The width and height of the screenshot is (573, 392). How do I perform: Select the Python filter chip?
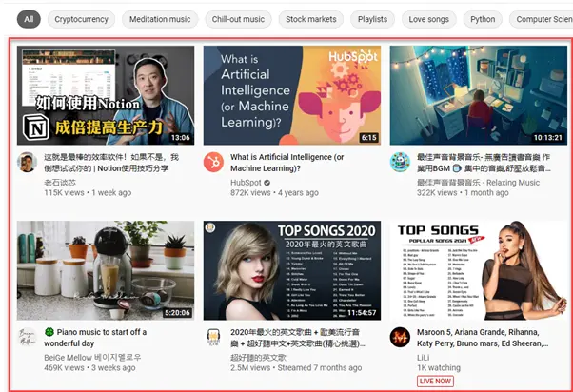click(x=483, y=19)
